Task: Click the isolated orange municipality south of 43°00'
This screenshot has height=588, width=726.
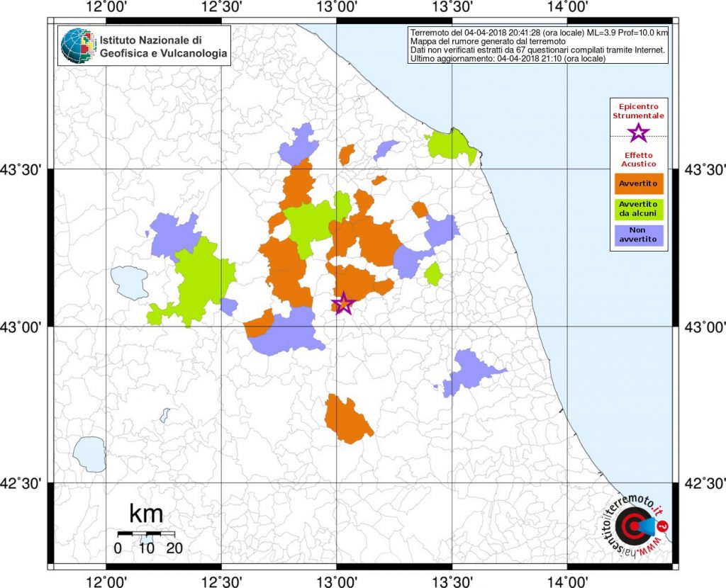Action: [x=347, y=419]
